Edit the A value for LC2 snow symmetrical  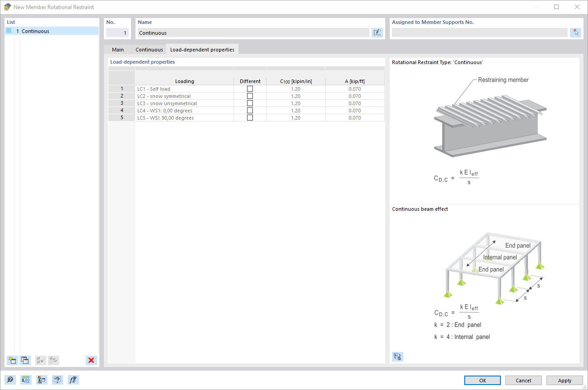pyautogui.click(x=355, y=96)
